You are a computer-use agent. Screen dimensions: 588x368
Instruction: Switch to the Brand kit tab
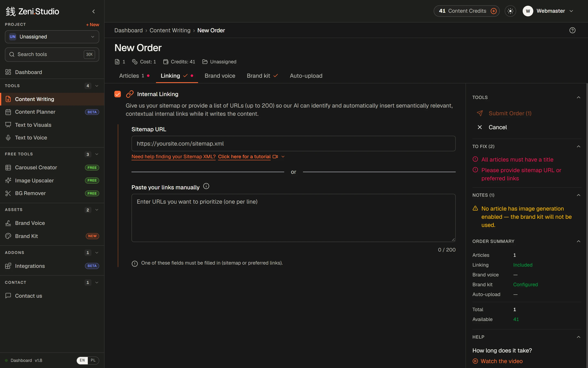pyautogui.click(x=262, y=76)
